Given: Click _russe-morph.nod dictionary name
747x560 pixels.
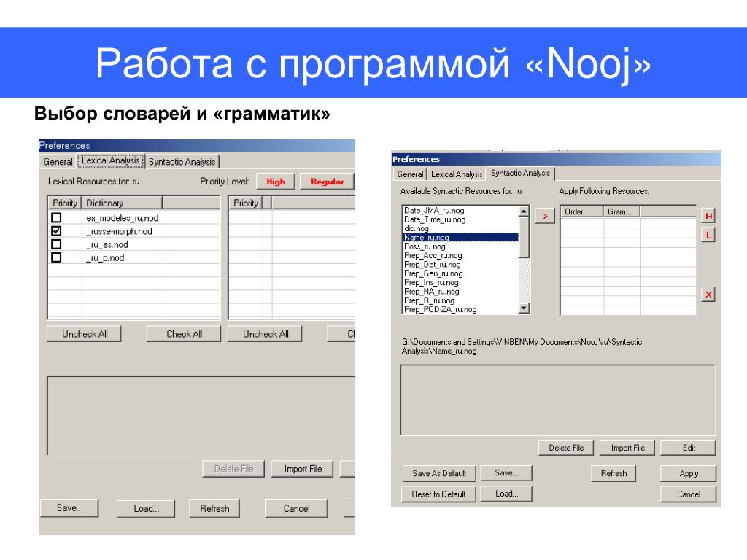Looking at the screenshot, I should pyautogui.click(x=119, y=231).
